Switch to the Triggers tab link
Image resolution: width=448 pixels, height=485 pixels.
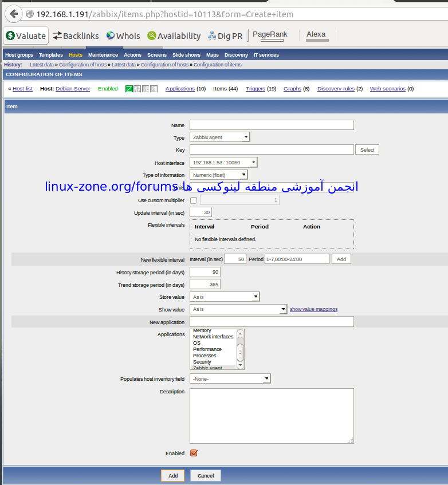point(256,89)
